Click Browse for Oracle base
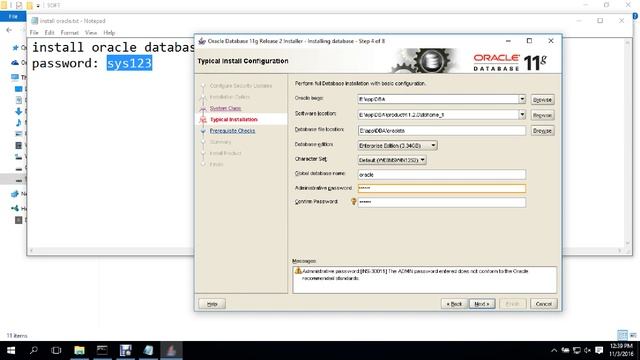640x360 pixels. click(x=542, y=100)
